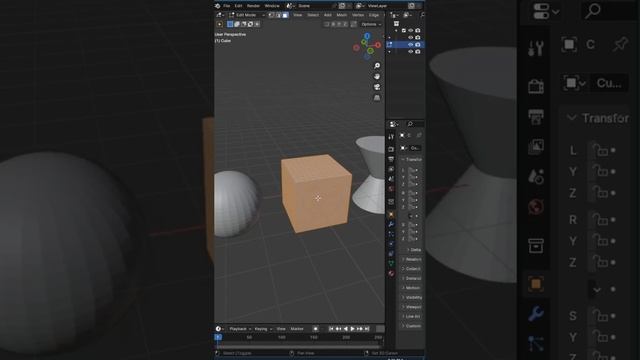Jump to the timeline start frame

click(x=331, y=329)
